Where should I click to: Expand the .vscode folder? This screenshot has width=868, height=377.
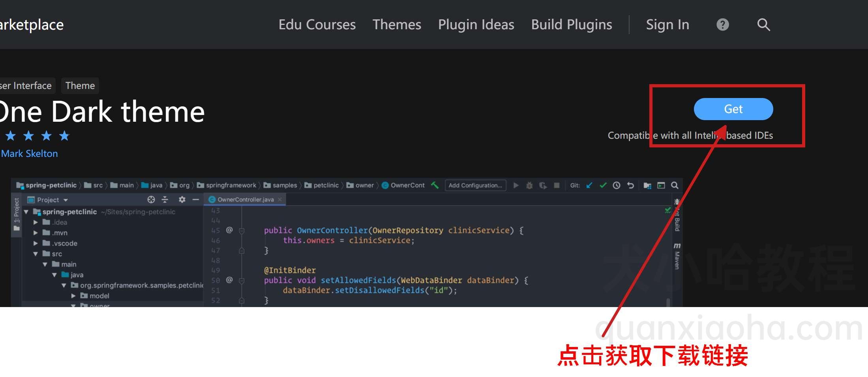[x=36, y=243]
